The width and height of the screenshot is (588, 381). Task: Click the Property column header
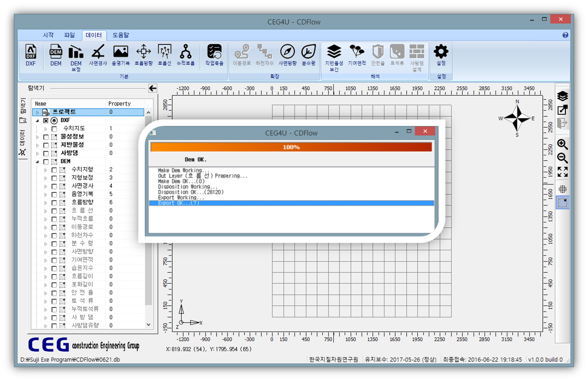tap(125, 104)
